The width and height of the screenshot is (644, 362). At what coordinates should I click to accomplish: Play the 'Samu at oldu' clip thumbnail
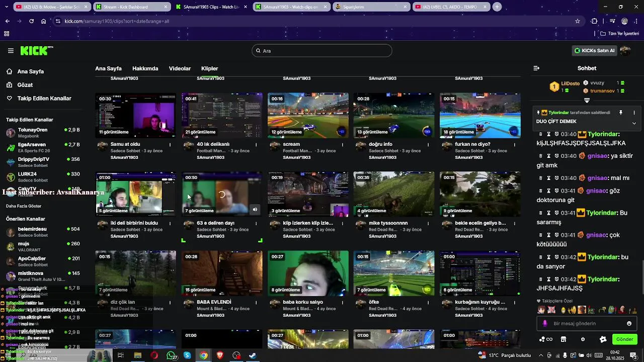pyautogui.click(x=136, y=115)
